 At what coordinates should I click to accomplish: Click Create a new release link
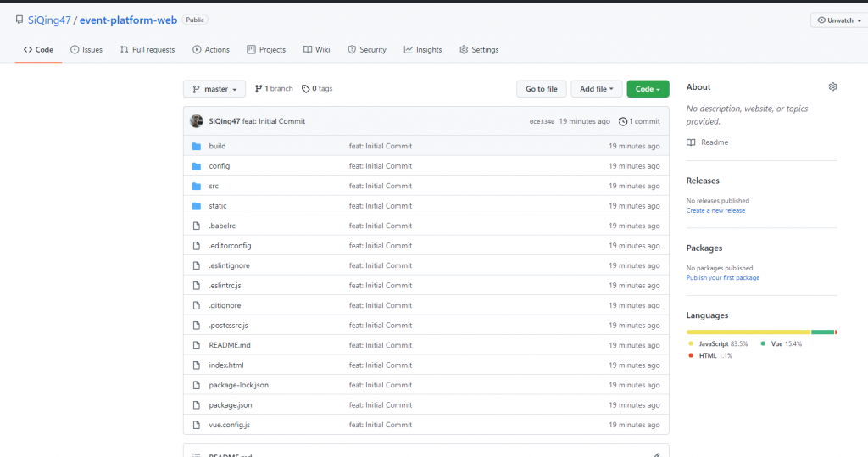[x=715, y=210]
